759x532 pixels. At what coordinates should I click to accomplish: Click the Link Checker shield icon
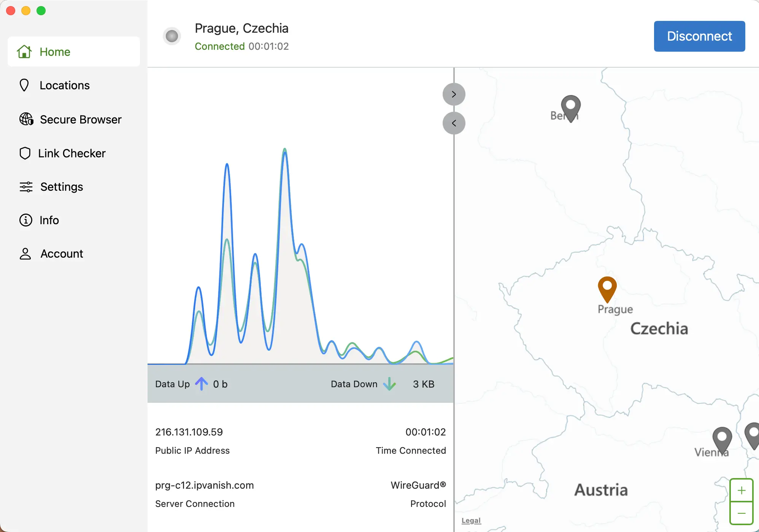(25, 153)
